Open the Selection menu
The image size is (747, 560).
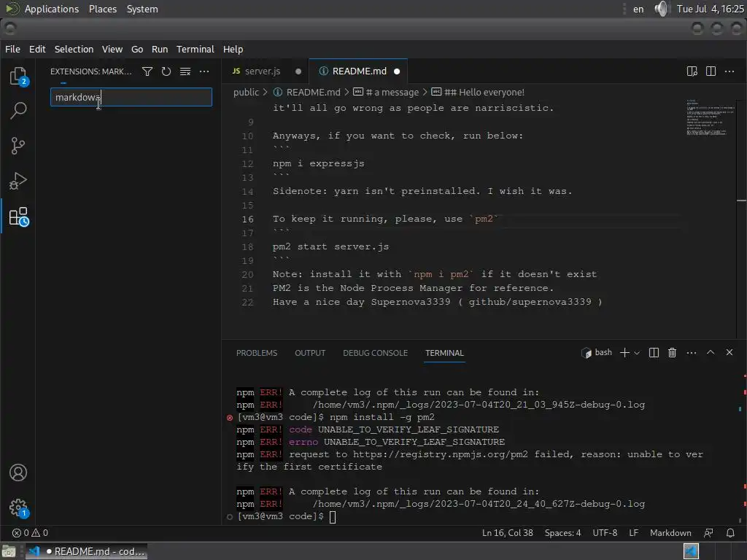click(x=74, y=49)
